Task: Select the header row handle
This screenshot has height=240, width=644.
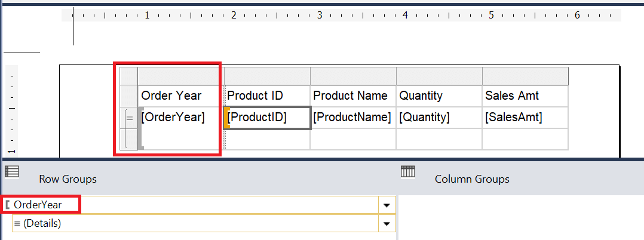Action: click(x=129, y=96)
